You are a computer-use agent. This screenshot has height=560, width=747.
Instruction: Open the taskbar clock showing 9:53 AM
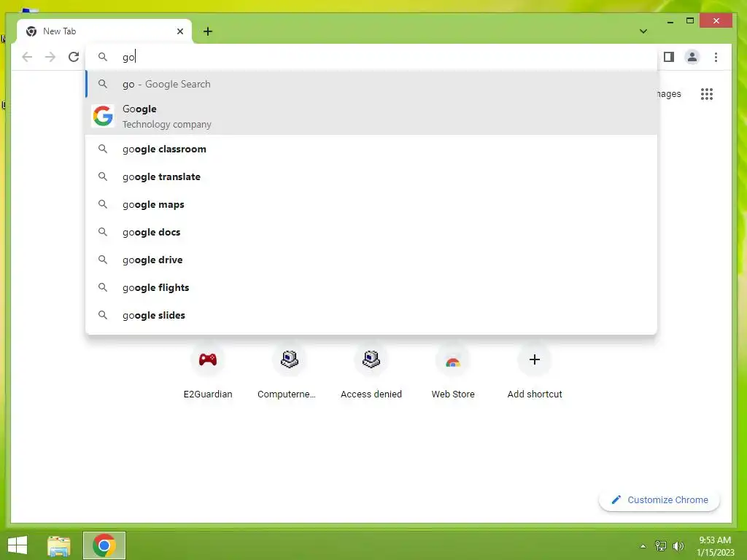[715, 546]
